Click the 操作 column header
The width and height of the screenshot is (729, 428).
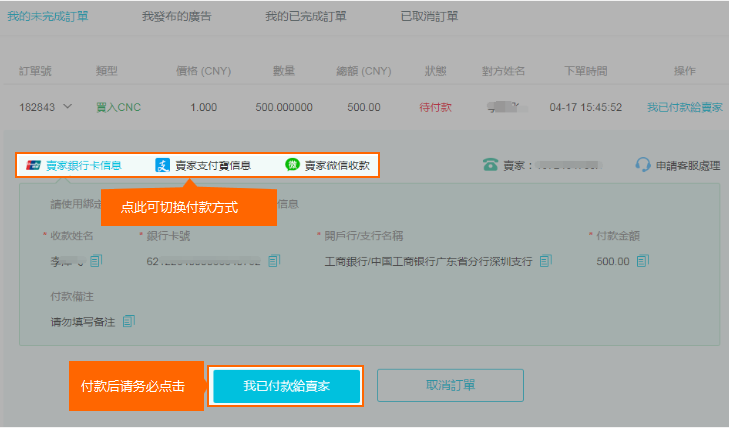(685, 71)
